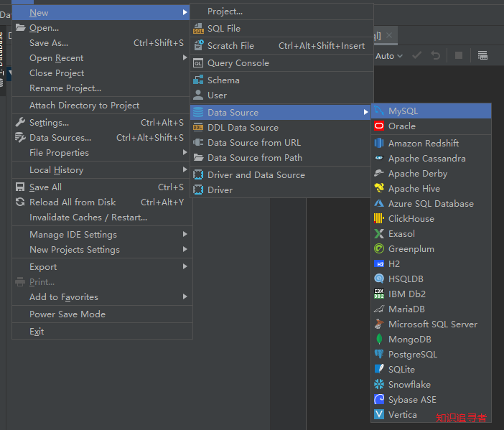
Task: Expand the Export submenu arrow
Action: (x=185, y=266)
